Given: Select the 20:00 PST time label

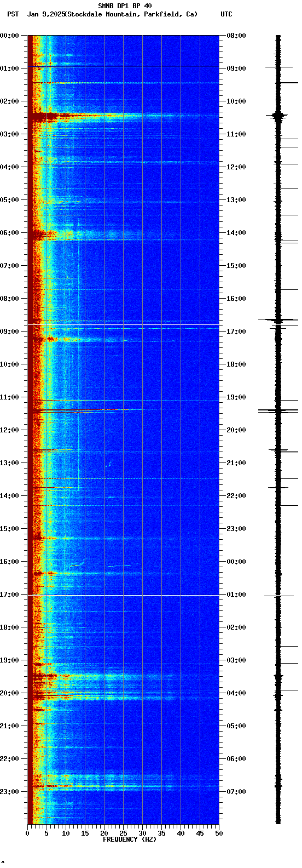Looking at the screenshot, I should [9, 693].
